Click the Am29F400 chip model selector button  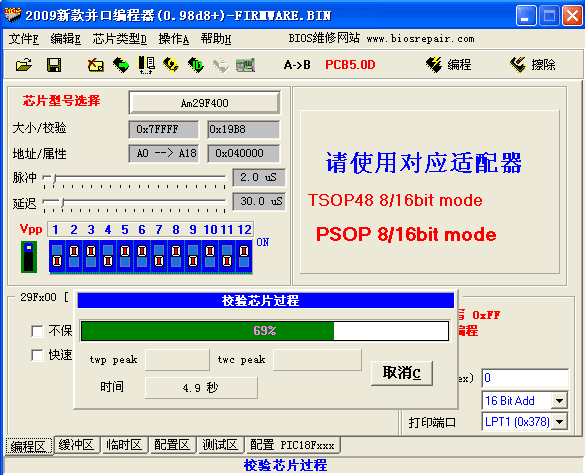[204, 103]
